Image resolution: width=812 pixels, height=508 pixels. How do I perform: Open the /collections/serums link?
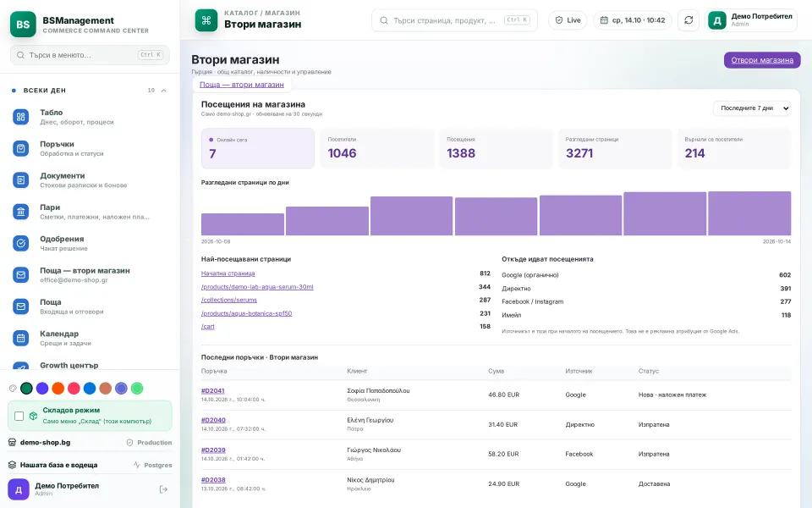click(229, 300)
